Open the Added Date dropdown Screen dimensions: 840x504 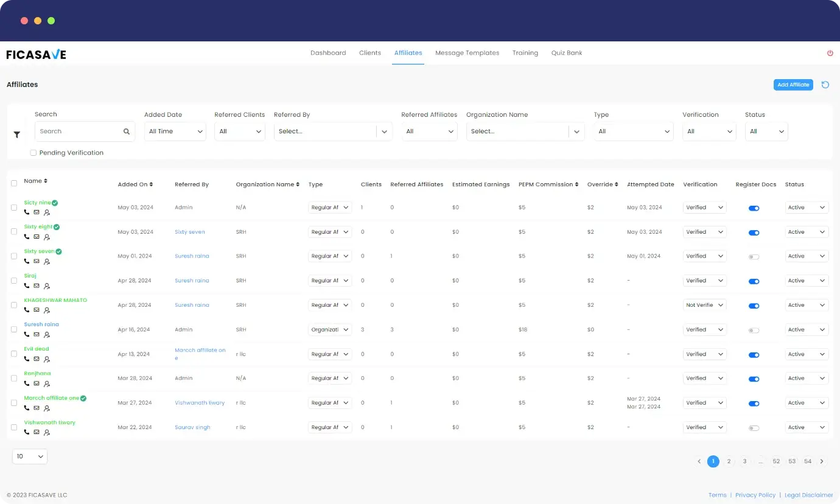pyautogui.click(x=175, y=131)
